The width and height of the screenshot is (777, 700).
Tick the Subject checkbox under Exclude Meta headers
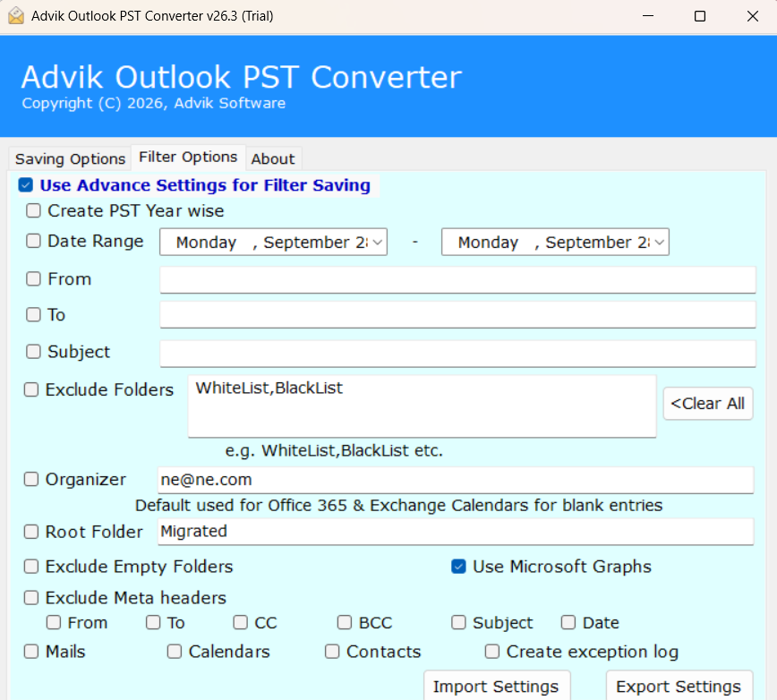coord(458,623)
